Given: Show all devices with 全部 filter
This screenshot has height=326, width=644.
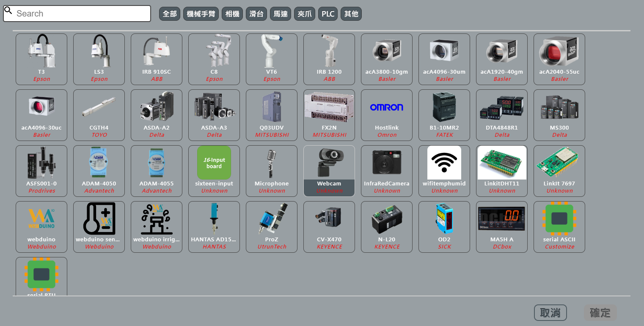Looking at the screenshot, I should point(170,14).
